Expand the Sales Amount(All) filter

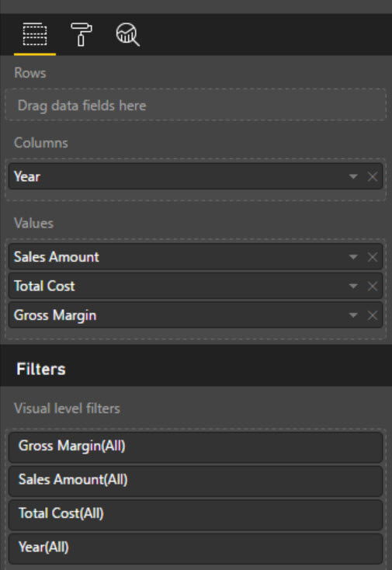coord(196,480)
